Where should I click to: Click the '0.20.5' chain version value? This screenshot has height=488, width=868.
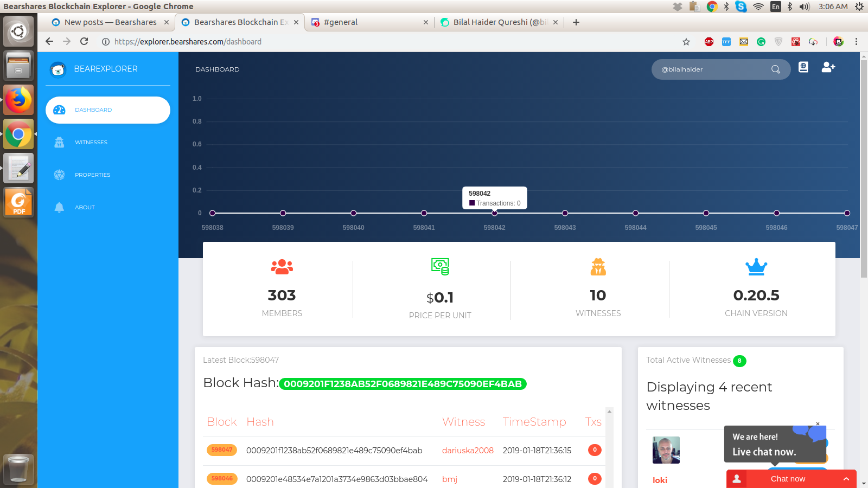pyautogui.click(x=756, y=296)
